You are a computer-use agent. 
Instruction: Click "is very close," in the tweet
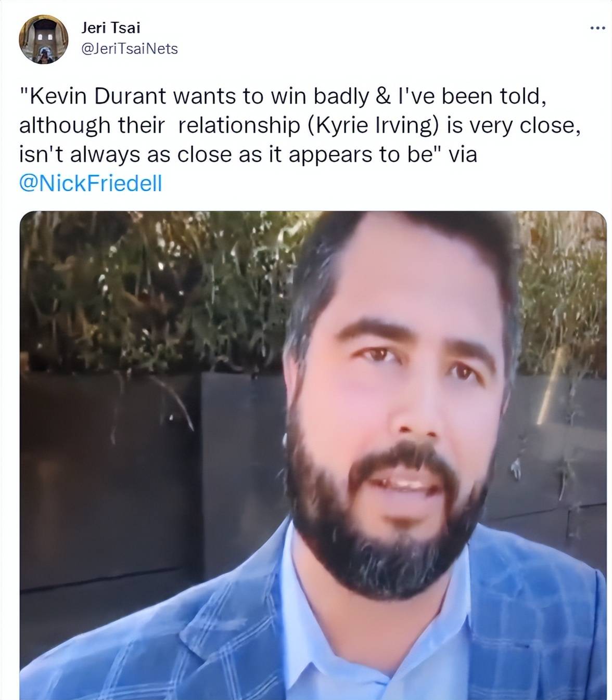[x=514, y=125]
